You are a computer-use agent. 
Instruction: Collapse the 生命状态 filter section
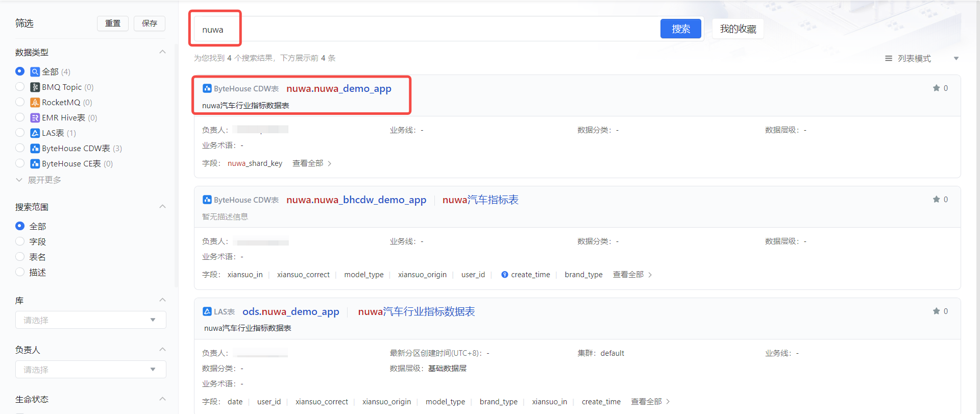[162, 399]
